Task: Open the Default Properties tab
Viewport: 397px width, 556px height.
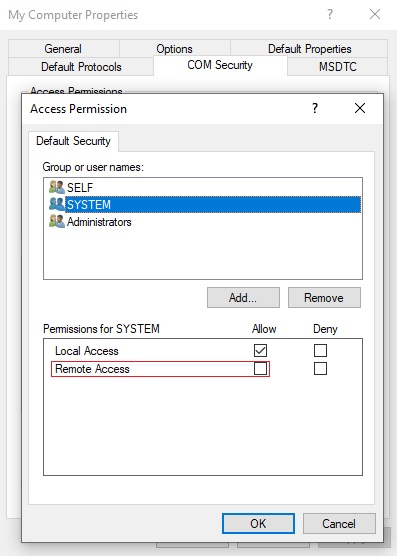Action: (x=309, y=49)
